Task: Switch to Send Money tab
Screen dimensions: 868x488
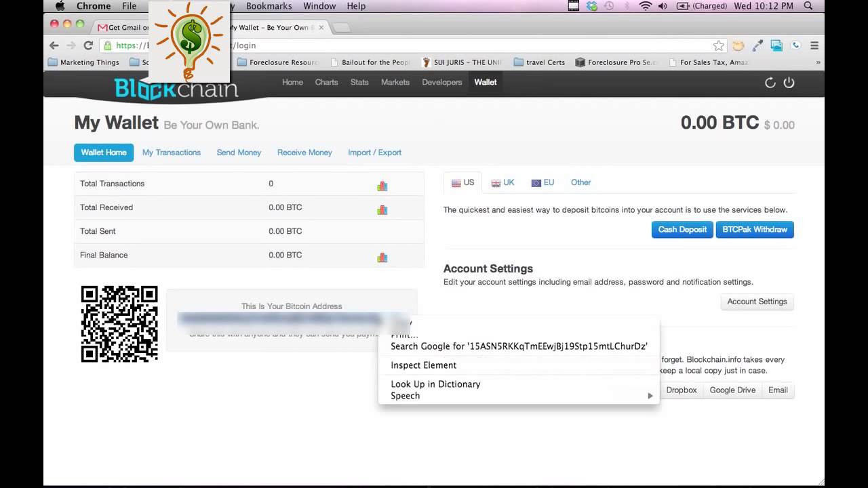Action: click(x=239, y=152)
